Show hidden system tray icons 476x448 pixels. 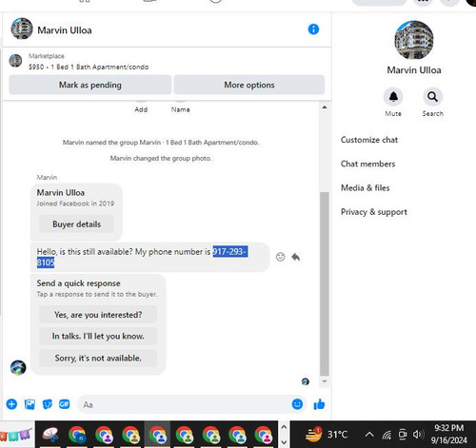[x=369, y=434]
